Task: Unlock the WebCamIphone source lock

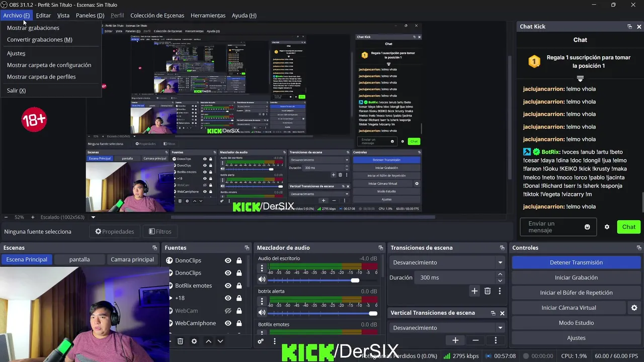Action: (239, 323)
